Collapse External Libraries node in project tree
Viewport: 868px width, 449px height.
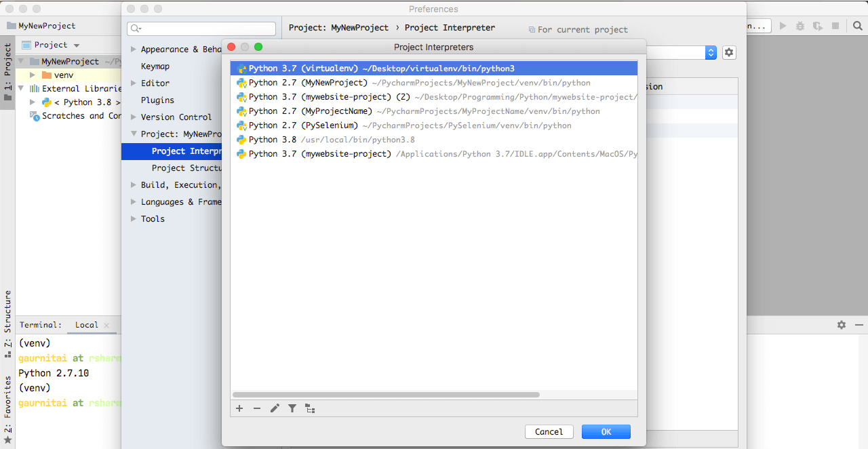coord(20,88)
